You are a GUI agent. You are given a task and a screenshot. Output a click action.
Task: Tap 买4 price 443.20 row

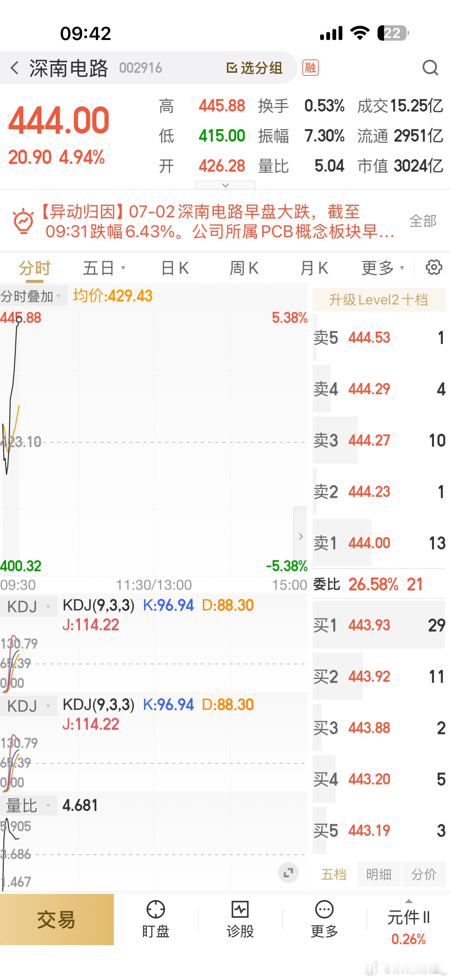pos(379,779)
